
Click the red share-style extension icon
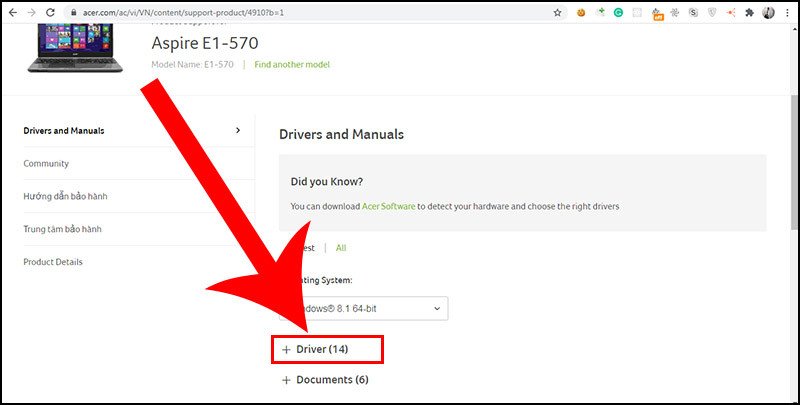[731, 13]
